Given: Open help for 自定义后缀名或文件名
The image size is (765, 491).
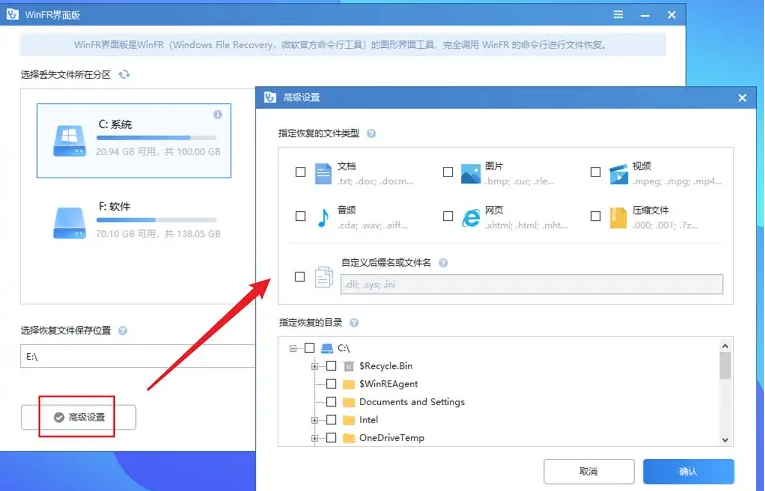Looking at the screenshot, I should pyautogui.click(x=443, y=263).
